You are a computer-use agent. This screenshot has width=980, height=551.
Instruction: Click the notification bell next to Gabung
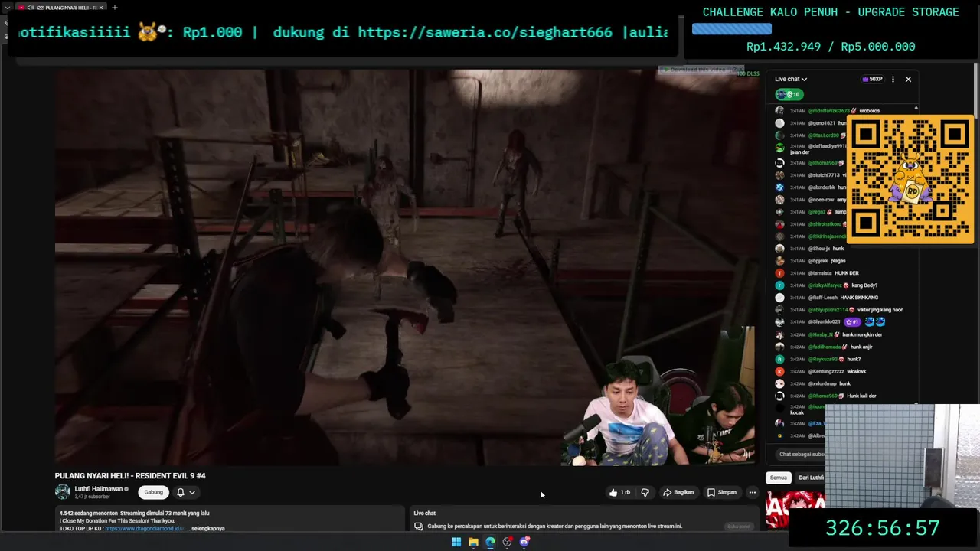tap(181, 493)
